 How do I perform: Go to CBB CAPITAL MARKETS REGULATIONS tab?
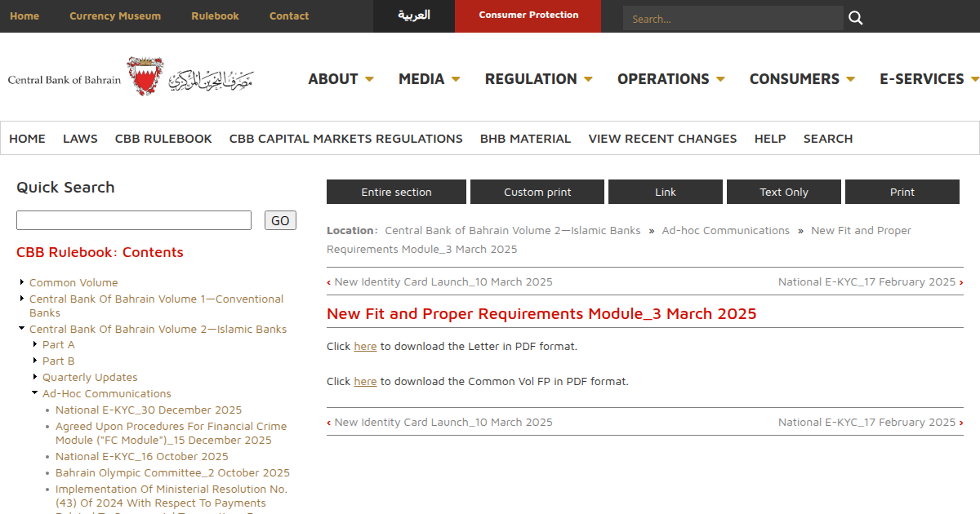(x=345, y=138)
